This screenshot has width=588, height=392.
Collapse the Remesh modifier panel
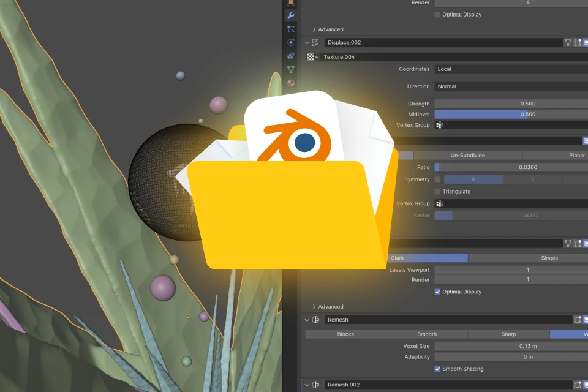click(x=307, y=320)
